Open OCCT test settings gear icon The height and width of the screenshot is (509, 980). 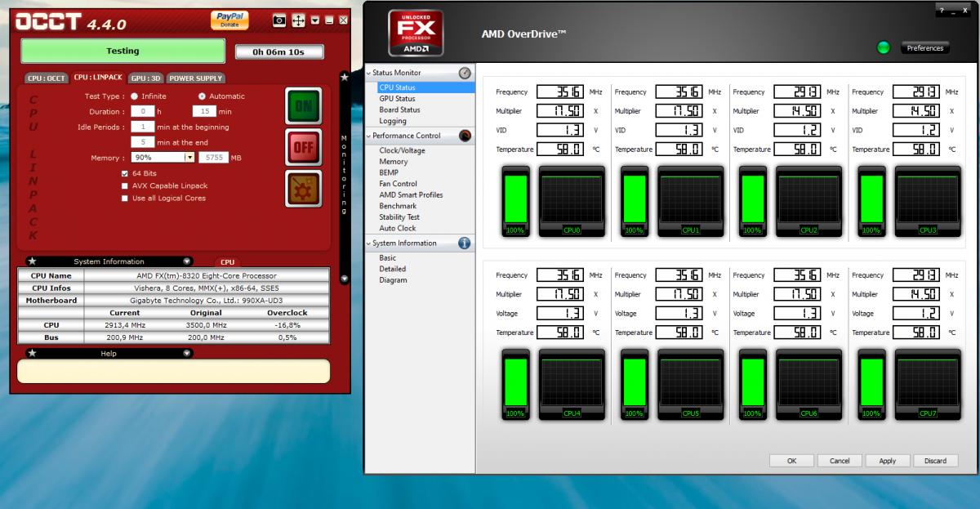304,189
